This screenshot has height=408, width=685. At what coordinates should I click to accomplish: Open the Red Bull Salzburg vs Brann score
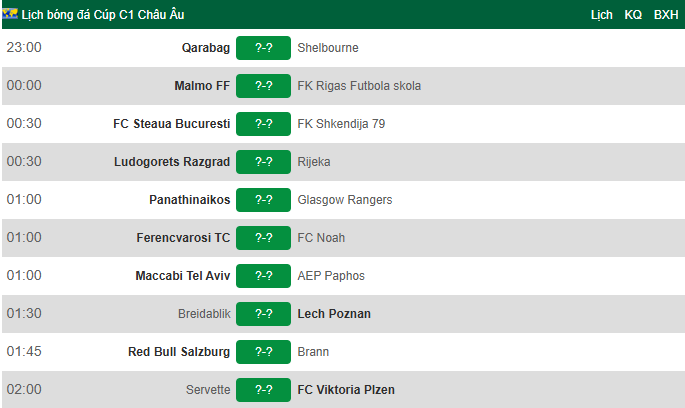[x=263, y=352]
